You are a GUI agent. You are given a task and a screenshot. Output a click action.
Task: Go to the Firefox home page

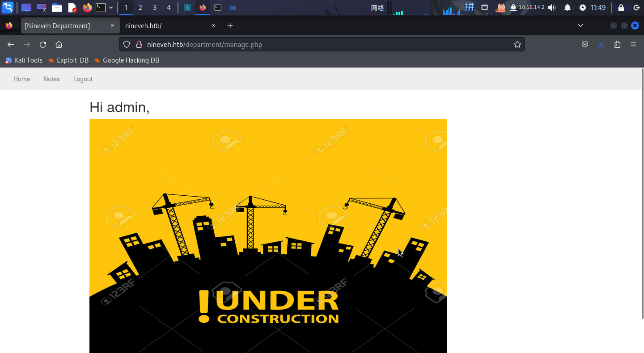(x=59, y=44)
